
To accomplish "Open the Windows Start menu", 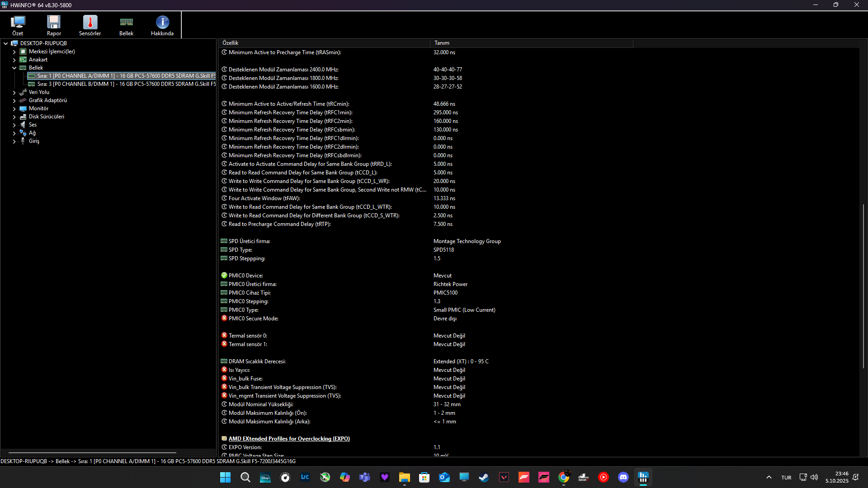I will click(225, 477).
